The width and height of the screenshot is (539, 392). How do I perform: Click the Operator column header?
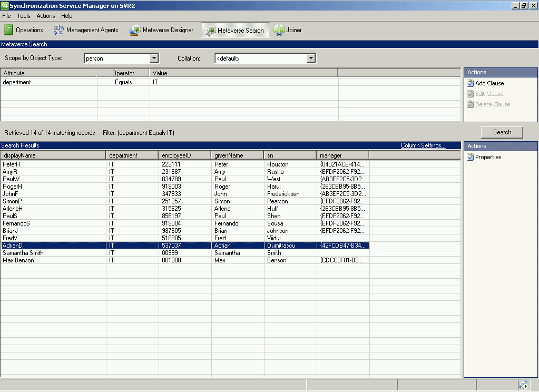click(123, 73)
